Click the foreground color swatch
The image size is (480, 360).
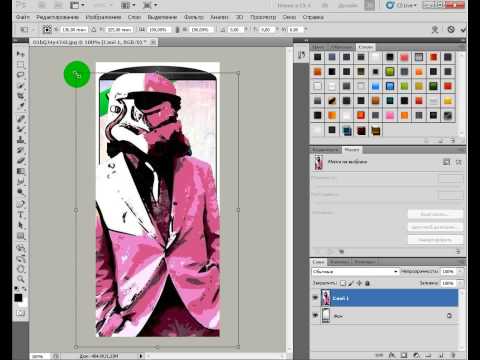18,297
